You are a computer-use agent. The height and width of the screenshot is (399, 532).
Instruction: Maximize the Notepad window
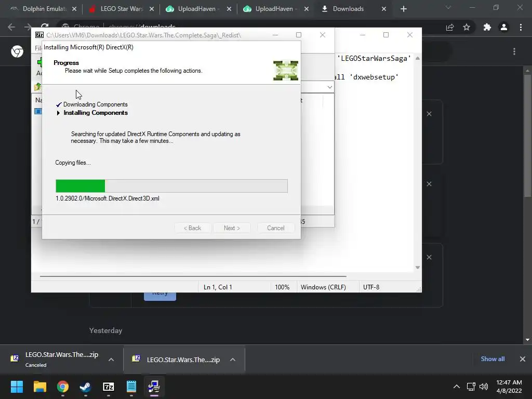pyautogui.click(x=386, y=35)
